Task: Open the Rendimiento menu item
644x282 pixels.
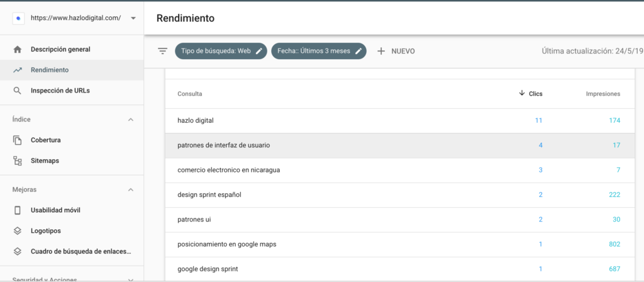Action: tap(50, 70)
